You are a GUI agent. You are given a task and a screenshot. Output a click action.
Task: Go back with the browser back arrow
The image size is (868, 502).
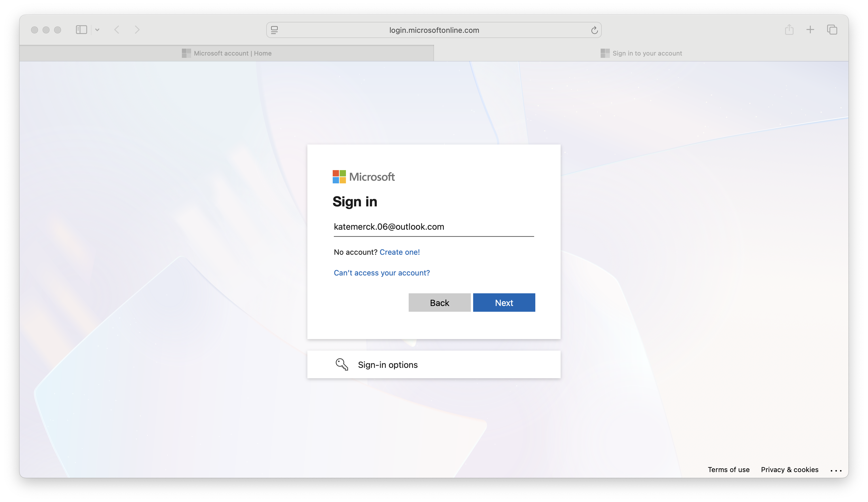click(x=117, y=30)
